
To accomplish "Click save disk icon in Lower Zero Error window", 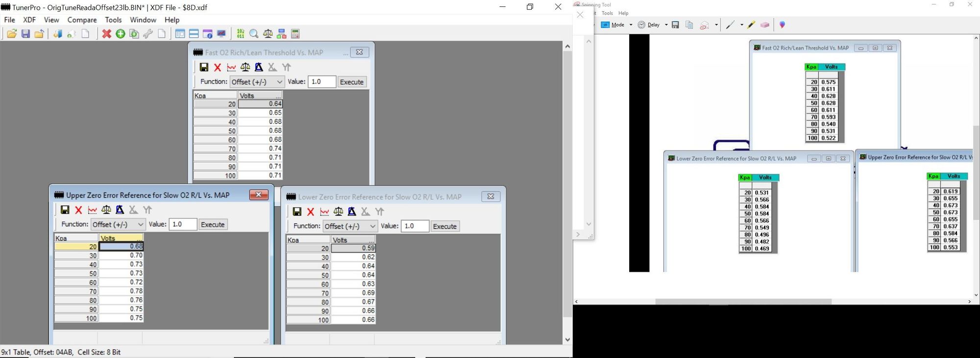I will (297, 212).
